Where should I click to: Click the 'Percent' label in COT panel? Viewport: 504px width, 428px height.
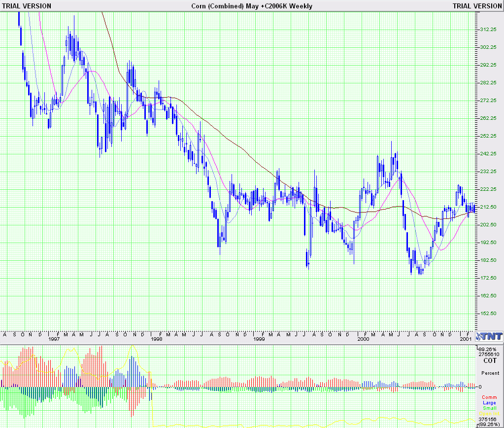tap(490, 373)
